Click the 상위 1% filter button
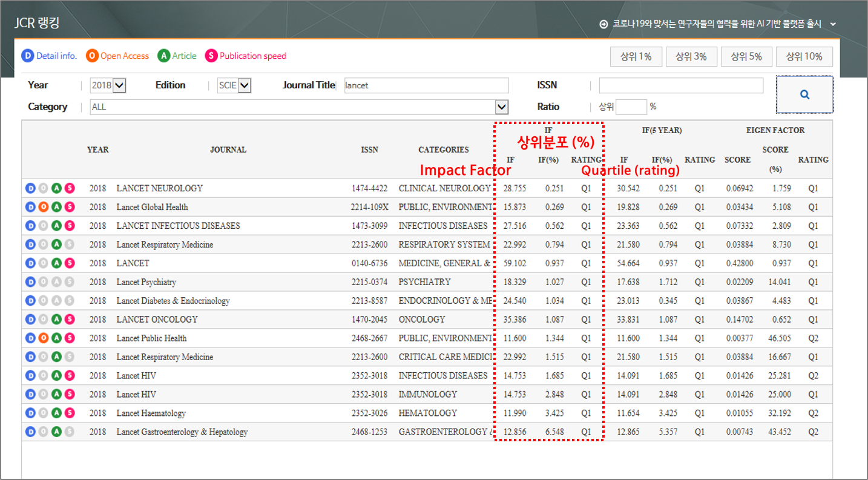This screenshot has width=868, height=480. tap(636, 57)
